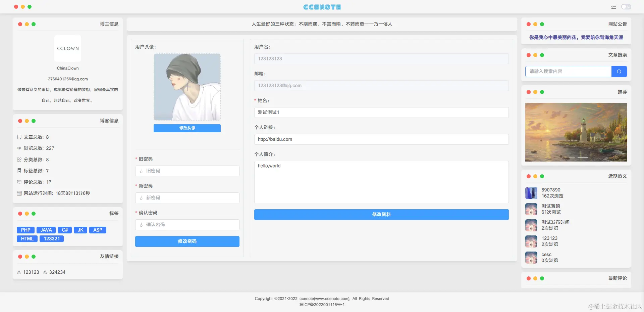Open thumbnail of article 测试发布时间
644x312 pixels.
coord(531,225)
